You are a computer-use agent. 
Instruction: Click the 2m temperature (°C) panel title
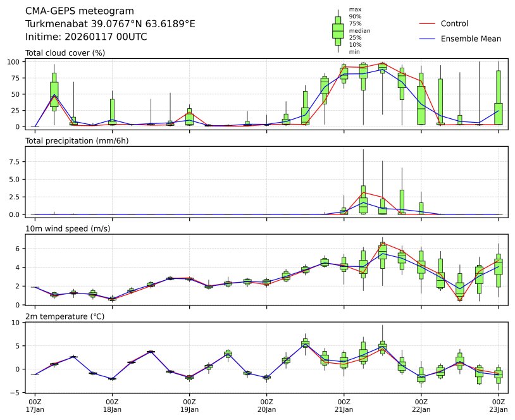[68, 316]
